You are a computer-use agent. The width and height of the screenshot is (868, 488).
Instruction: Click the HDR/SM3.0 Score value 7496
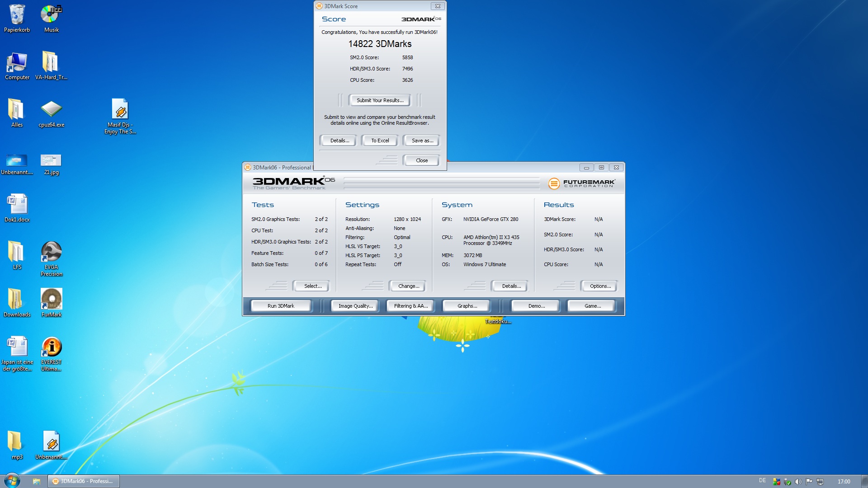(407, 69)
